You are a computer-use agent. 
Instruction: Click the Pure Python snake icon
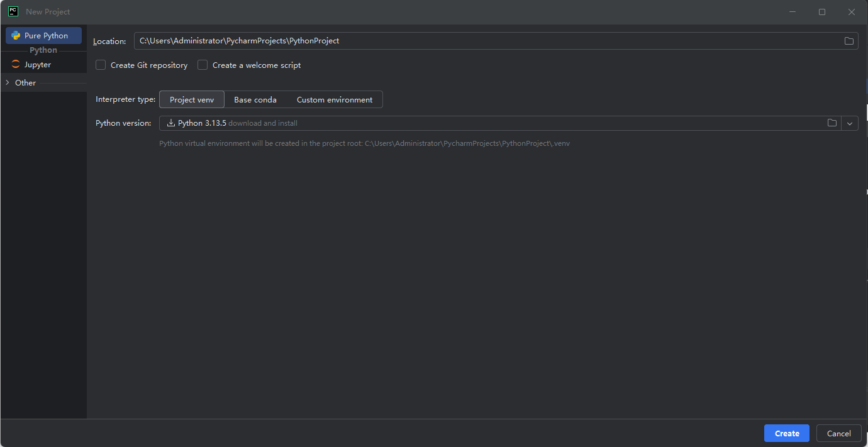tap(16, 36)
